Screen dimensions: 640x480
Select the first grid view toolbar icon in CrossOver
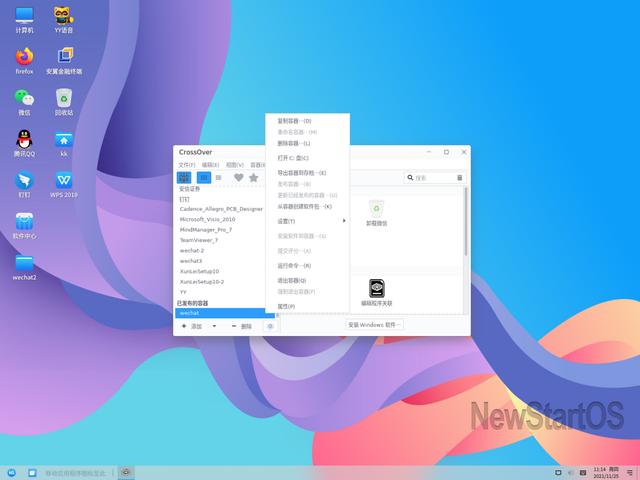(x=184, y=178)
